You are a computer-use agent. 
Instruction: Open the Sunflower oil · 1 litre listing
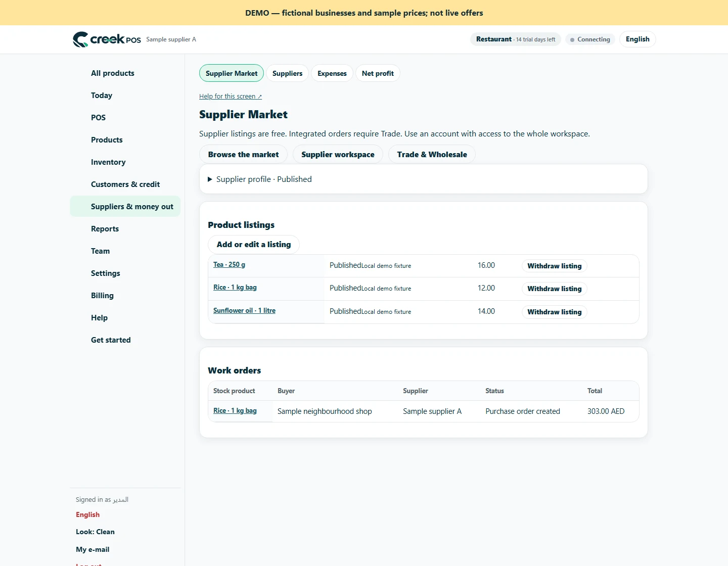244,311
